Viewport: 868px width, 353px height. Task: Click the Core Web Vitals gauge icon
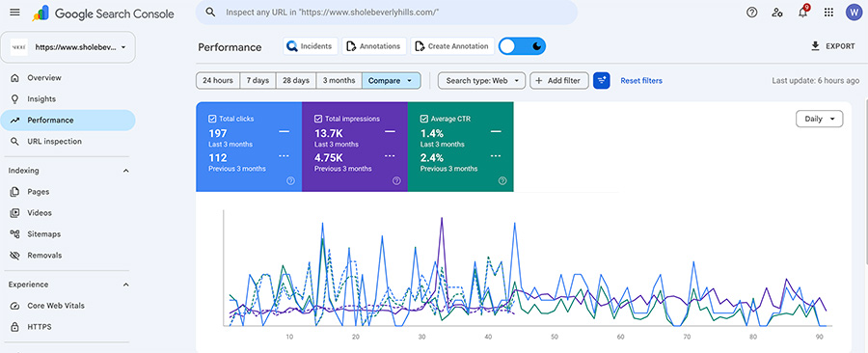click(14, 306)
